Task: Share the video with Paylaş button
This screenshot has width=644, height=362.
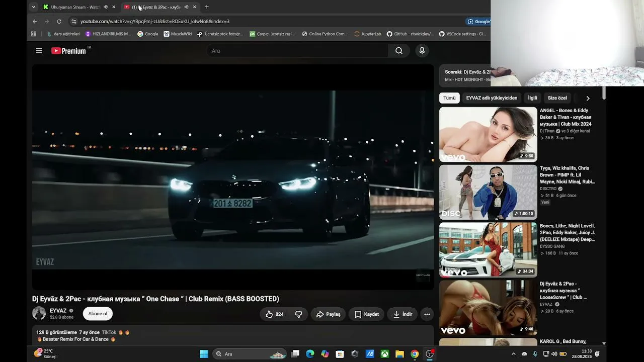Action: [329, 314]
